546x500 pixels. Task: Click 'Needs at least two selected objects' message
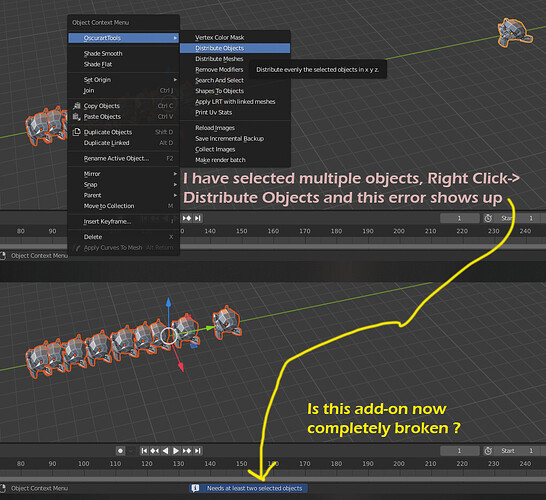click(254, 488)
